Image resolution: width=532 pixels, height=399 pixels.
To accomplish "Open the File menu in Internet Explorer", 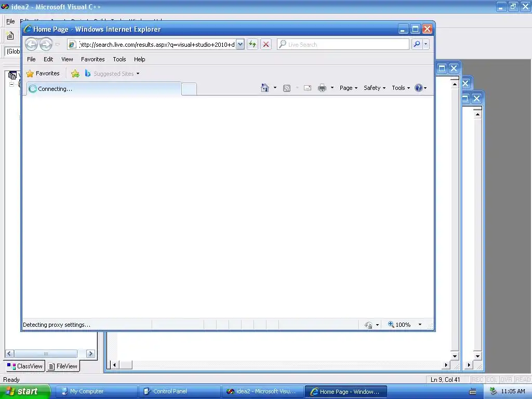I will pos(31,59).
